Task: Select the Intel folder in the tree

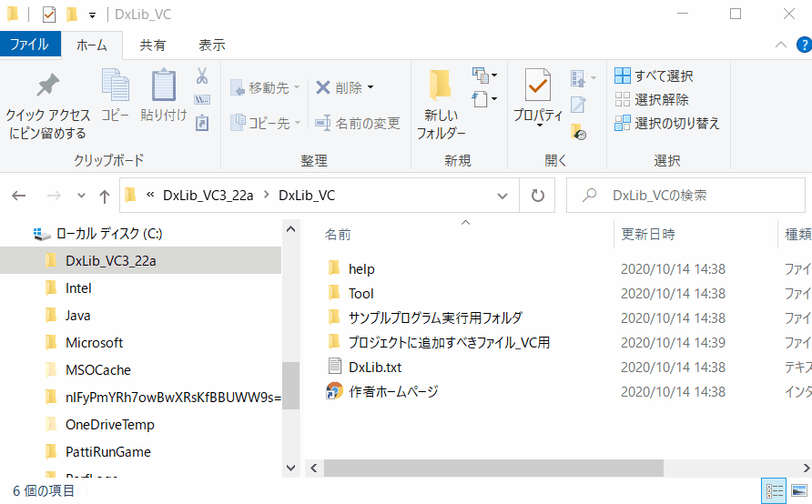Action: [78, 287]
